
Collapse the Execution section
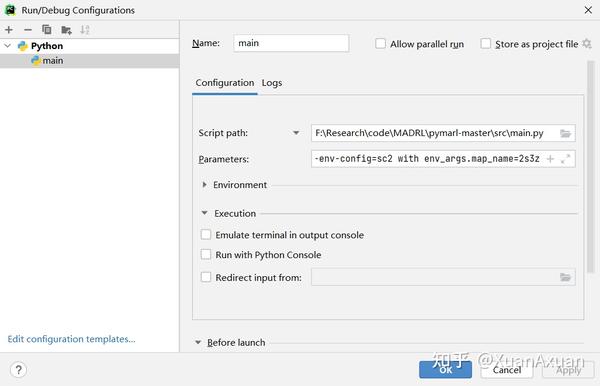205,213
